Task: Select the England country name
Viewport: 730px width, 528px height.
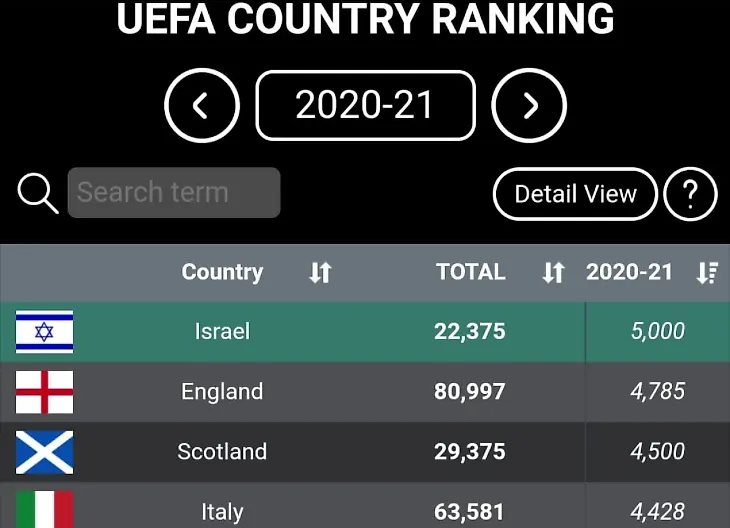Action: [222, 392]
